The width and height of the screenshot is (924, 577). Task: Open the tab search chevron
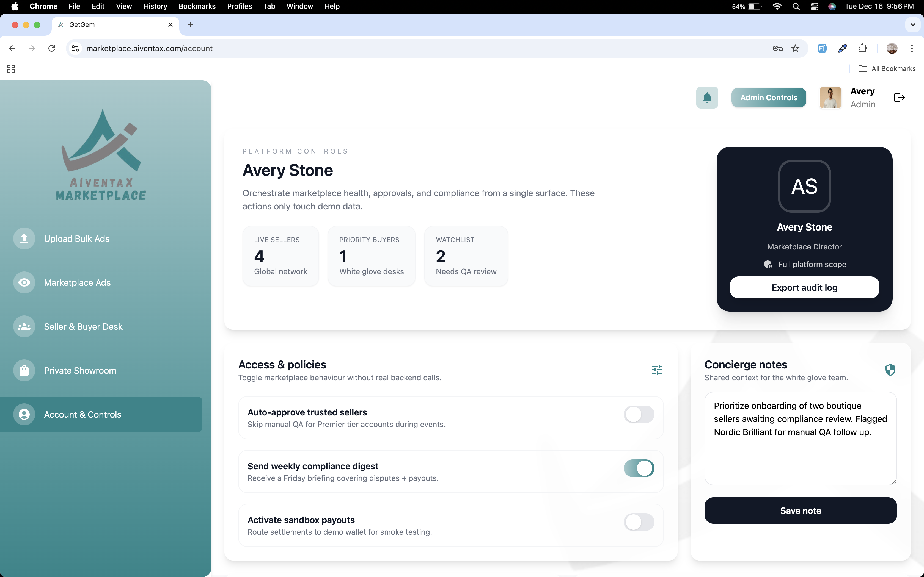click(x=913, y=24)
